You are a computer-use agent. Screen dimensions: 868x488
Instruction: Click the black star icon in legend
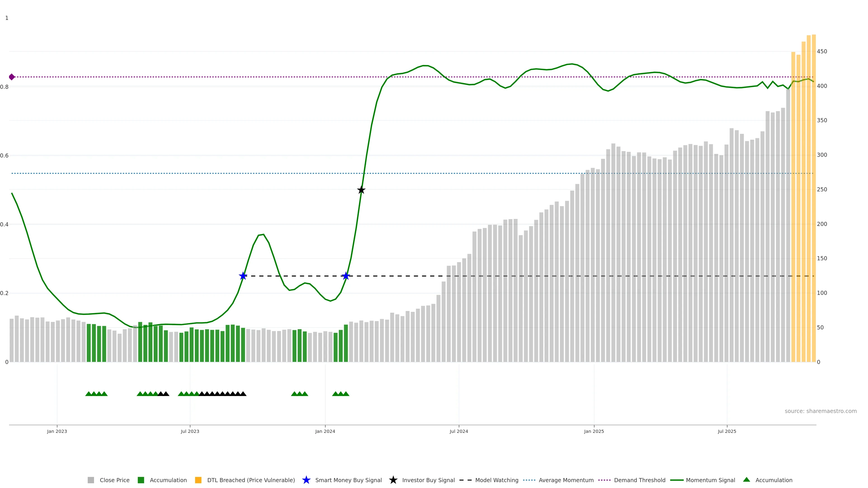[x=393, y=480]
